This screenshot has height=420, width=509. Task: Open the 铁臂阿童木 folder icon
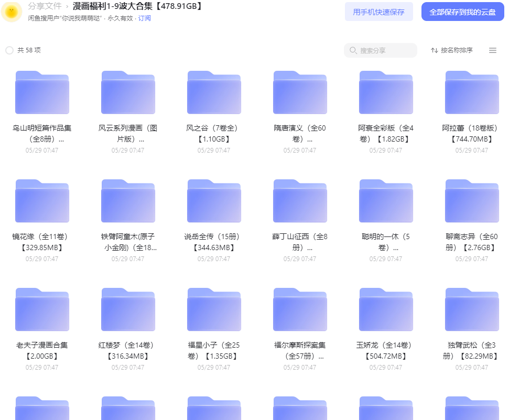point(128,201)
